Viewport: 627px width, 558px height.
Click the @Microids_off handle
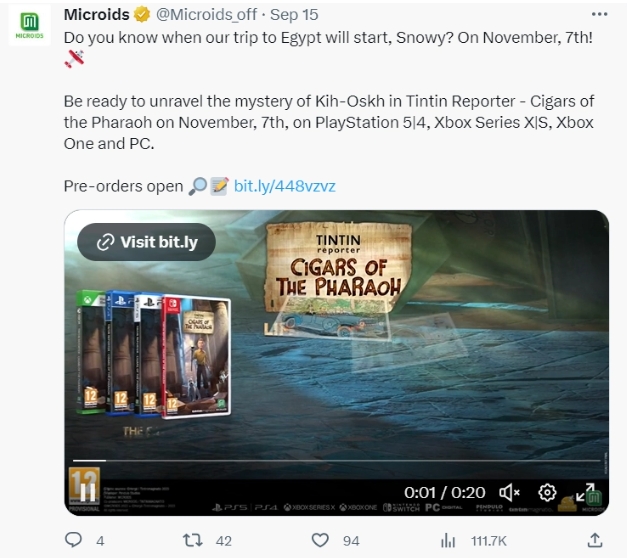[x=206, y=14]
